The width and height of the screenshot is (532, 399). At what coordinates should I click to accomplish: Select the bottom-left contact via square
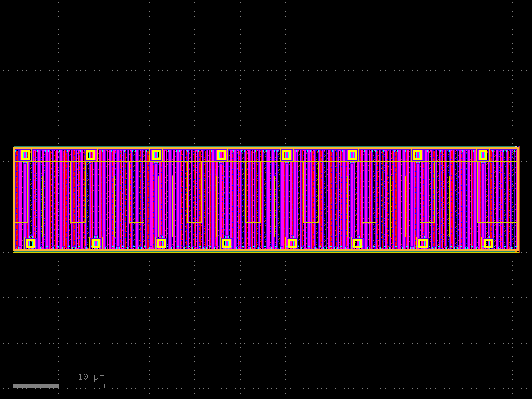[x=29, y=244]
